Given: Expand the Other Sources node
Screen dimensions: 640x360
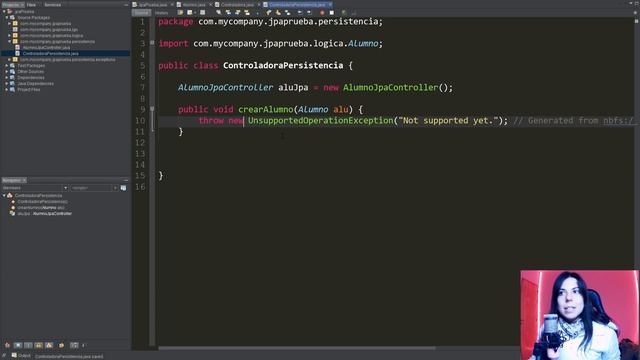Looking at the screenshot, I should [x=7, y=71].
